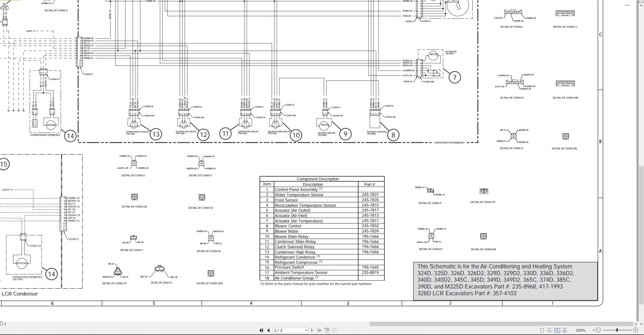Click 'Condenser High Relay' table description
Viewport: 644px width, 335px height.
(x=295, y=252)
